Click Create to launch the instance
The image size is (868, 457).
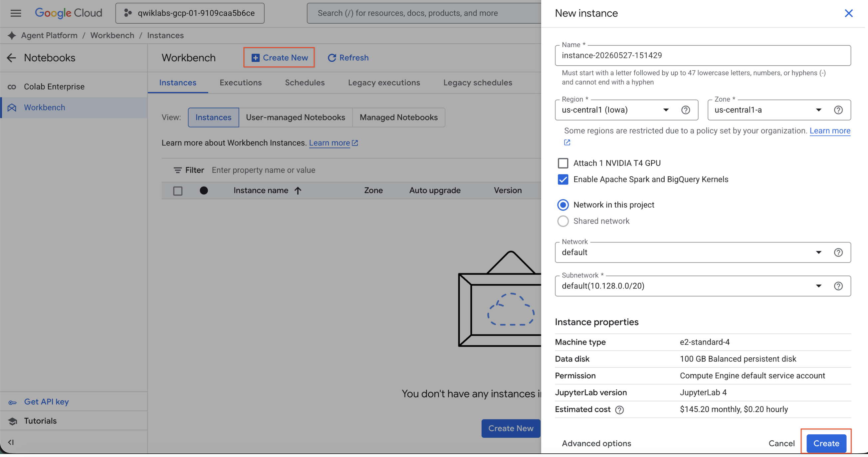(826, 444)
